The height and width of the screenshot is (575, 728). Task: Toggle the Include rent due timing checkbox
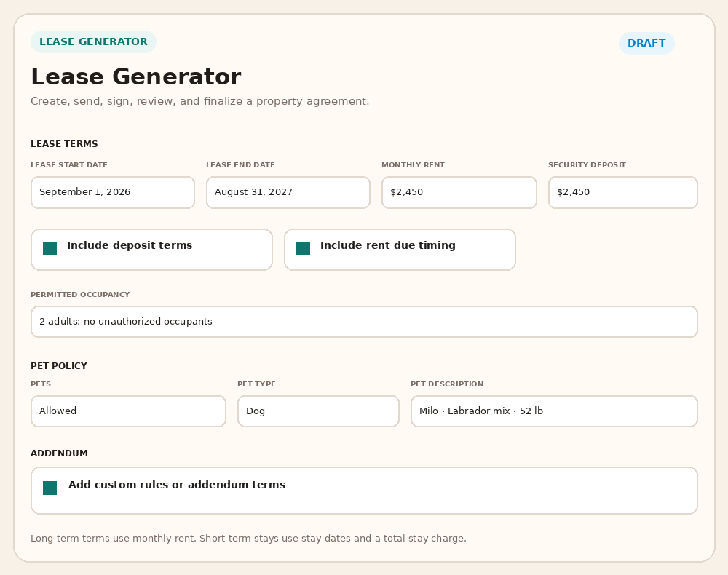click(x=303, y=248)
